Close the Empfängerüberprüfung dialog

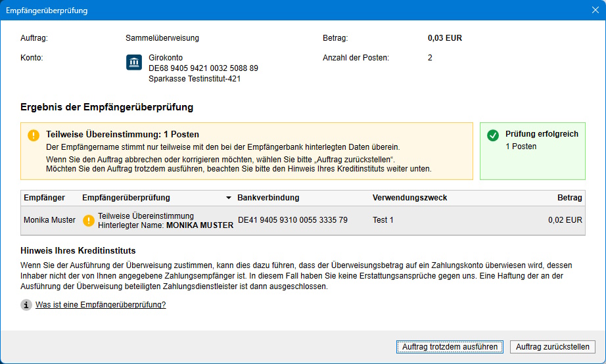coord(595,10)
